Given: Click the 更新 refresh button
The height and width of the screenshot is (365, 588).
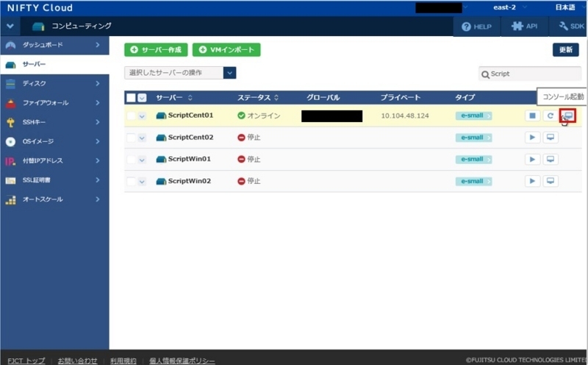Looking at the screenshot, I should pos(565,50).
